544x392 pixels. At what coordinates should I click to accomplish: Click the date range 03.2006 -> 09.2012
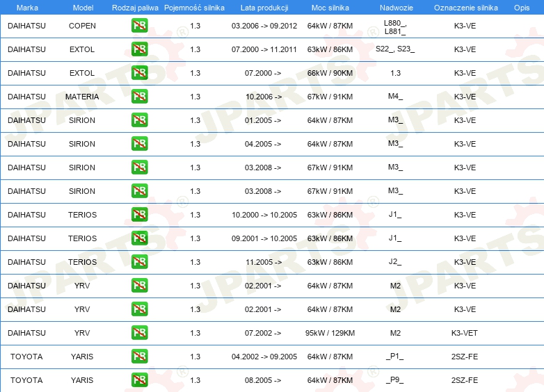pos(264,26)
